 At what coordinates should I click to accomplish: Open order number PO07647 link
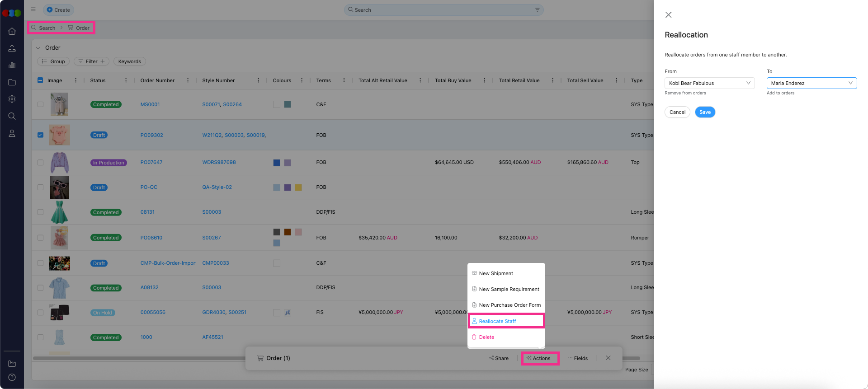coord(151,162)
